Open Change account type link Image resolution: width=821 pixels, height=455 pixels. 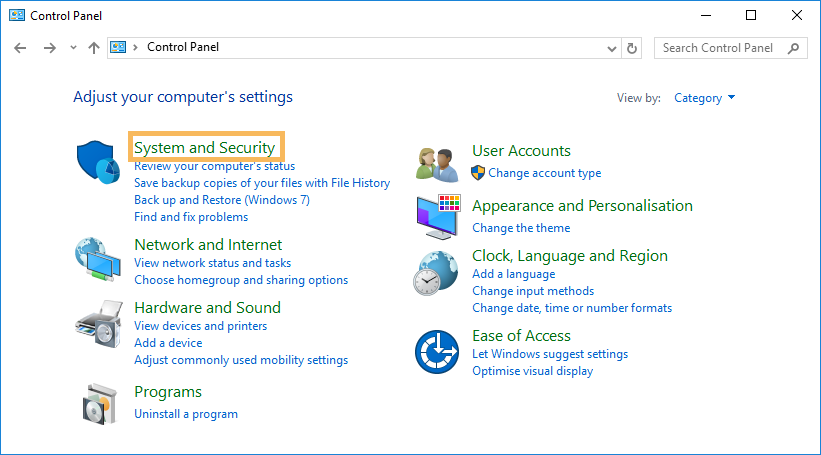coord(544,173)
